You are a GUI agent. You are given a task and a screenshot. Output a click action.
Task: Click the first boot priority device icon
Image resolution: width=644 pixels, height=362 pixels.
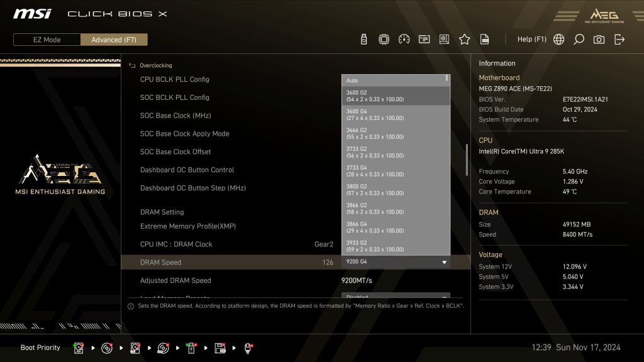(x=79, y=348)
